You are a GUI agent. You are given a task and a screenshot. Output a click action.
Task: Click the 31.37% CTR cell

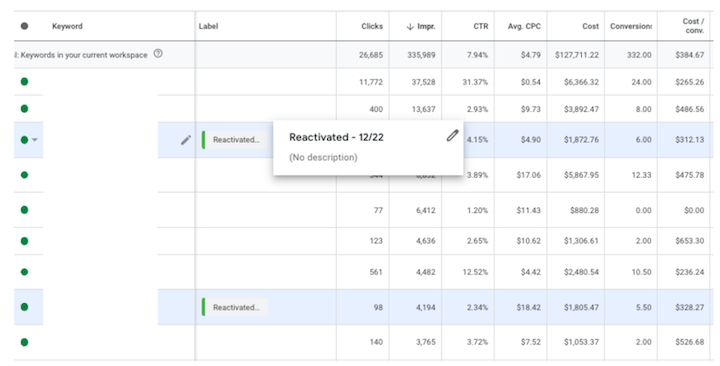click(x=475, y=82)
